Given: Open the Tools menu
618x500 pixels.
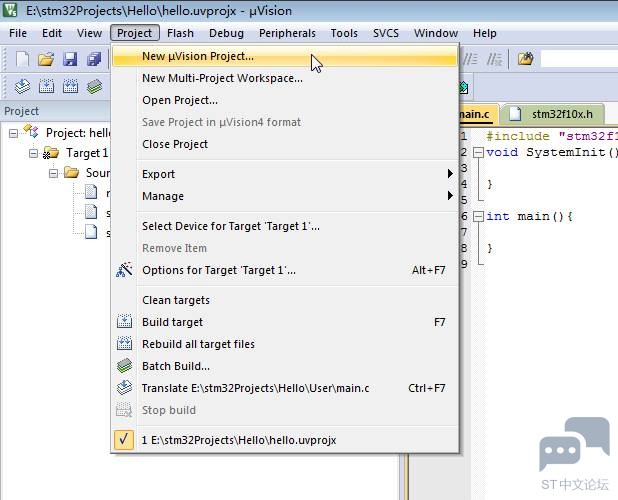Looking at the screenshot, I should 344,33.
